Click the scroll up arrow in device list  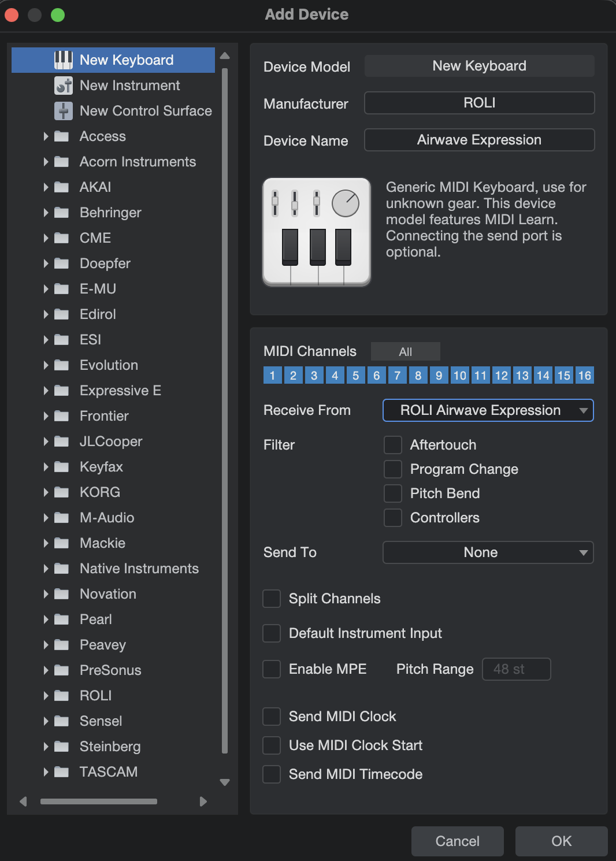tap(225, 56)
